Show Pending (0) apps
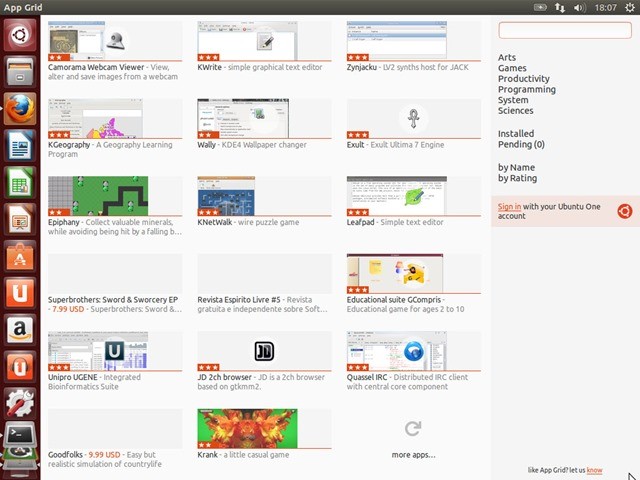Viewport: 640px width, 480px height. (521, 144)
